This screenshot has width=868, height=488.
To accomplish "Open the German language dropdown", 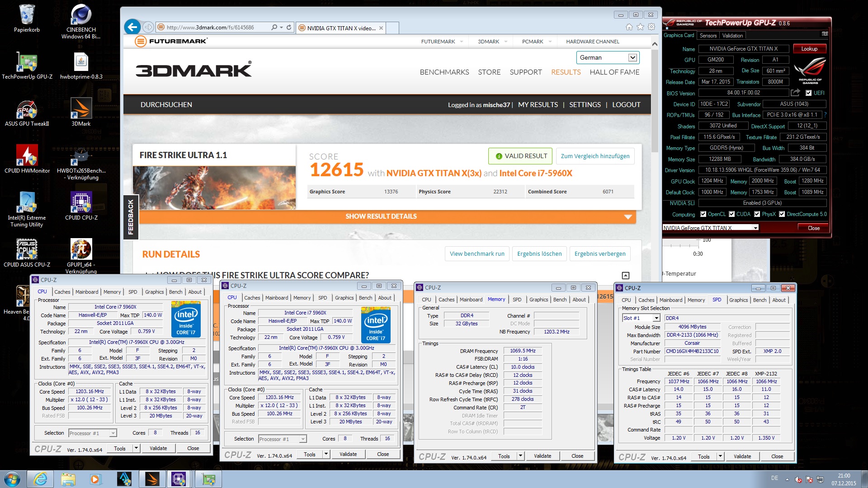I will point(608,57).
